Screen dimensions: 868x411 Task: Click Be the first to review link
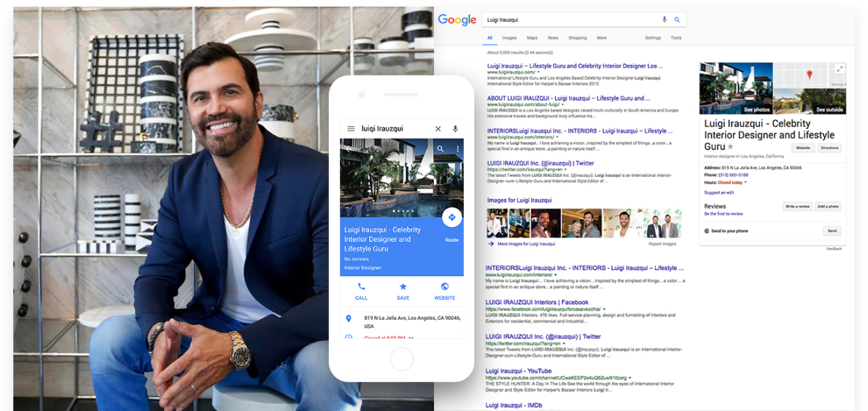pyautogui.click(x=724, y=214)
